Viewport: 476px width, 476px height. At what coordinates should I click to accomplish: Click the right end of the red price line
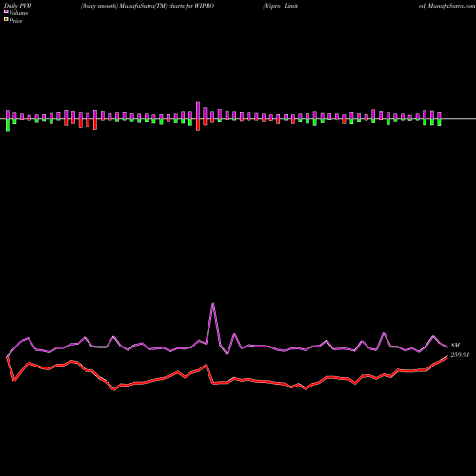pos(446,357)
